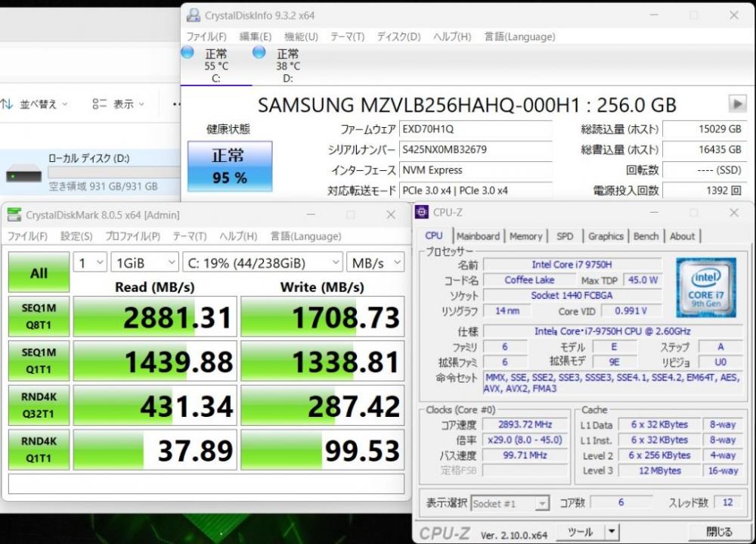The height and width of the screenshot is (544, 756).
Task: Switch to the Memory tab in CPU-Z
Action: 526,236
